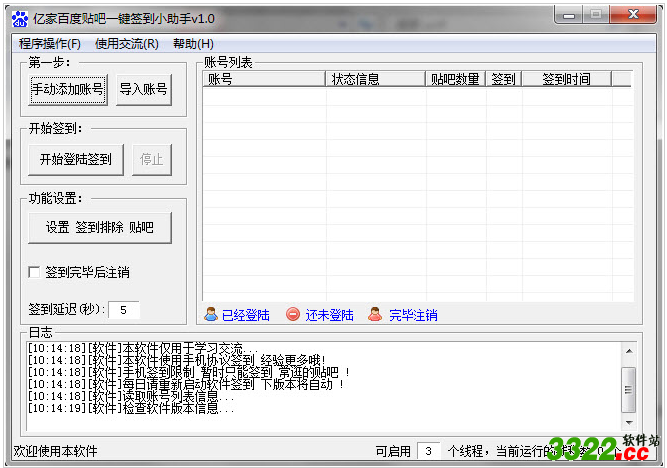The width and height of the screenshot is (667, 468).
Task: Click the 签到时间 column header
Action: click(567, 79)
